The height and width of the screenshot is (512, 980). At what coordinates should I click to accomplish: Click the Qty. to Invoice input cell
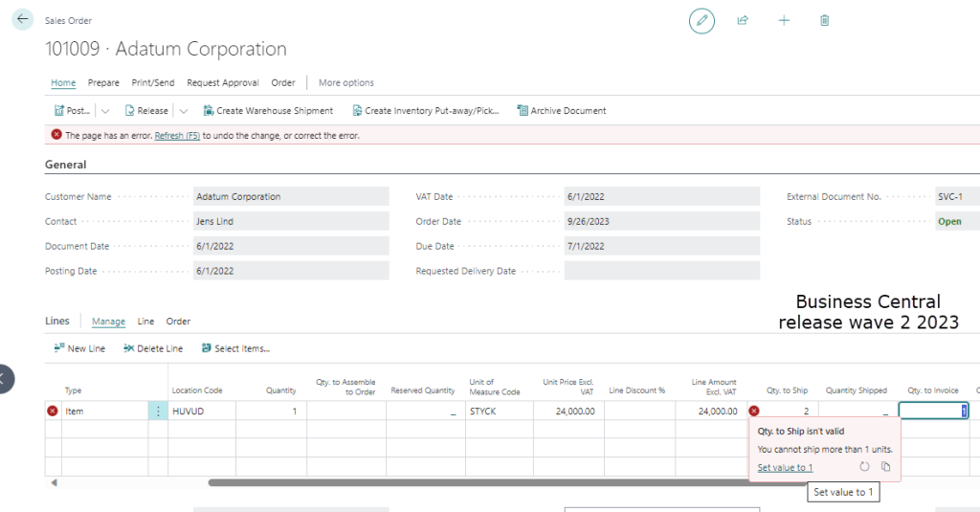934,411
